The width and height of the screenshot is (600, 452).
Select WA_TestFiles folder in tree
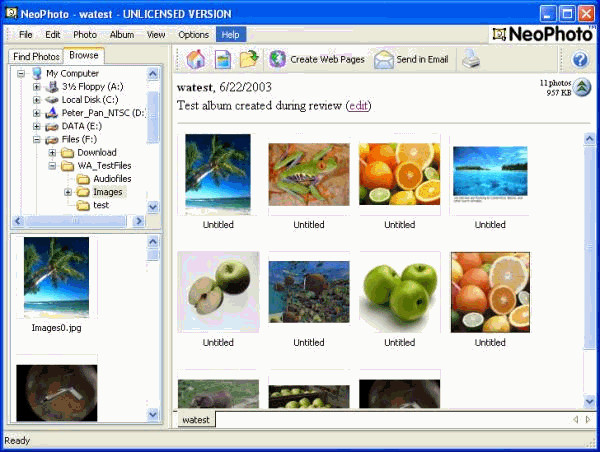104,166
